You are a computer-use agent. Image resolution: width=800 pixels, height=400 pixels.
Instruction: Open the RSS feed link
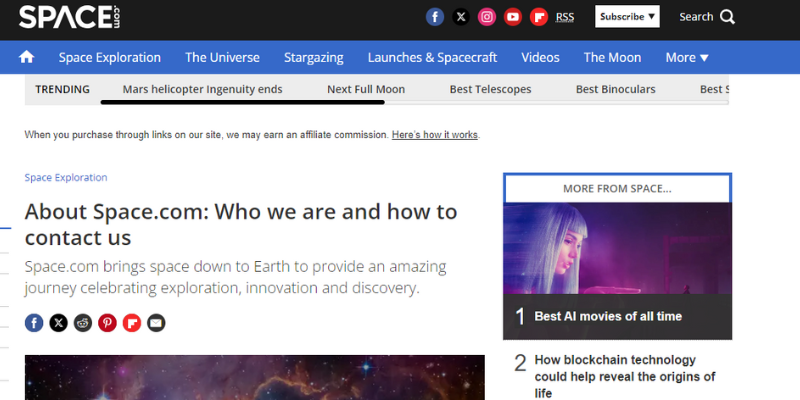pos(565,17)
